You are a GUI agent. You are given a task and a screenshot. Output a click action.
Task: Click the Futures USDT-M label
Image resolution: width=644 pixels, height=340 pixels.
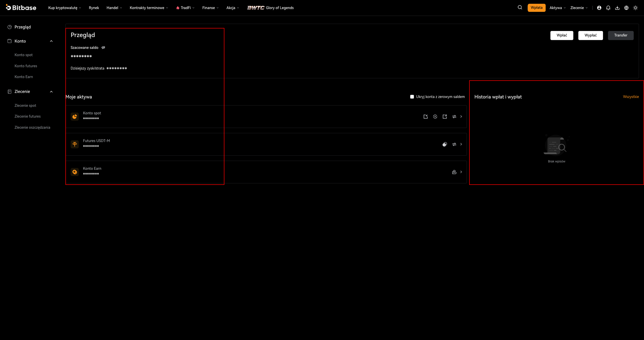click(x=96, y=141)
